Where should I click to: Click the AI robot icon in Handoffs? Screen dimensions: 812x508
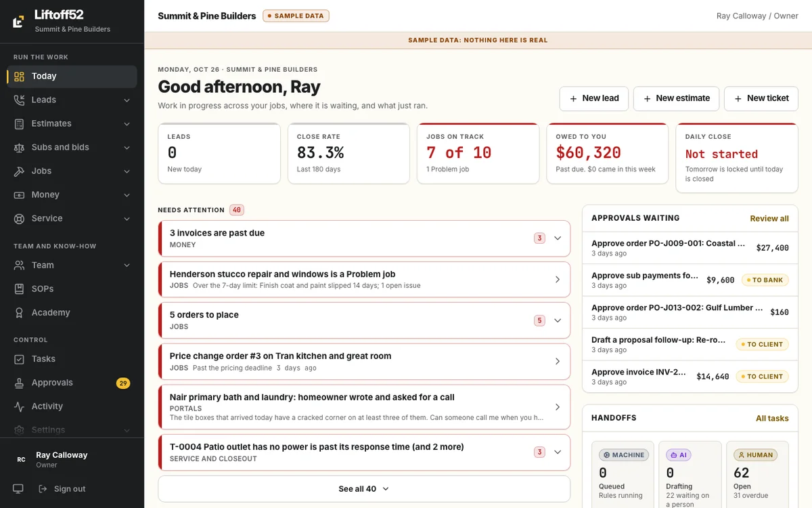[674, 455]
